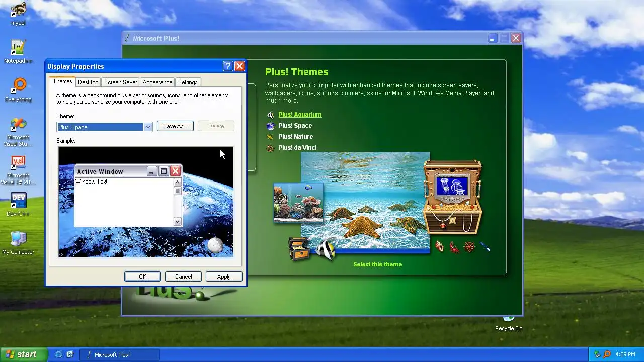The height and width of the screenshot is (362, 644).
Task: Click the seashell cursor icon in preview
Action: [x=440, y=247]
